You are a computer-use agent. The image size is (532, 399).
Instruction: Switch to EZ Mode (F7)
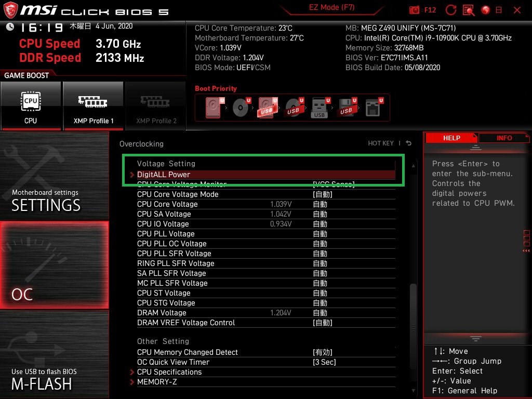click(x=331, y=7)
